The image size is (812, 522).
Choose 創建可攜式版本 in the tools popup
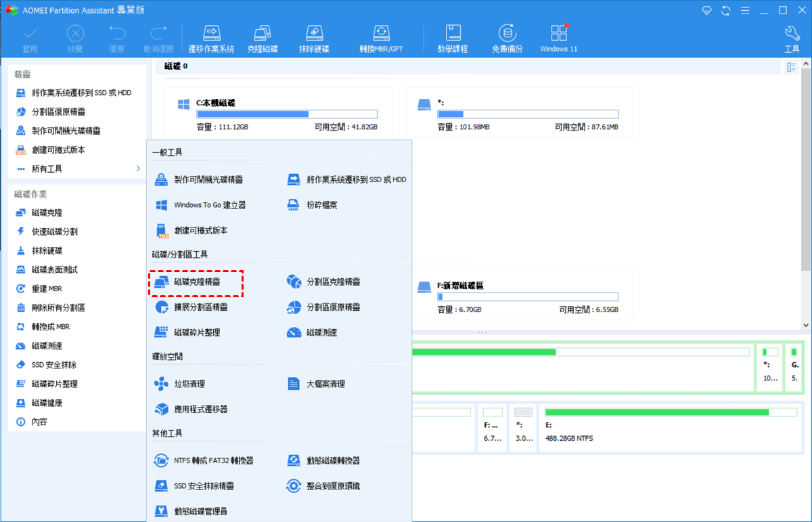[x=191, y=230]
